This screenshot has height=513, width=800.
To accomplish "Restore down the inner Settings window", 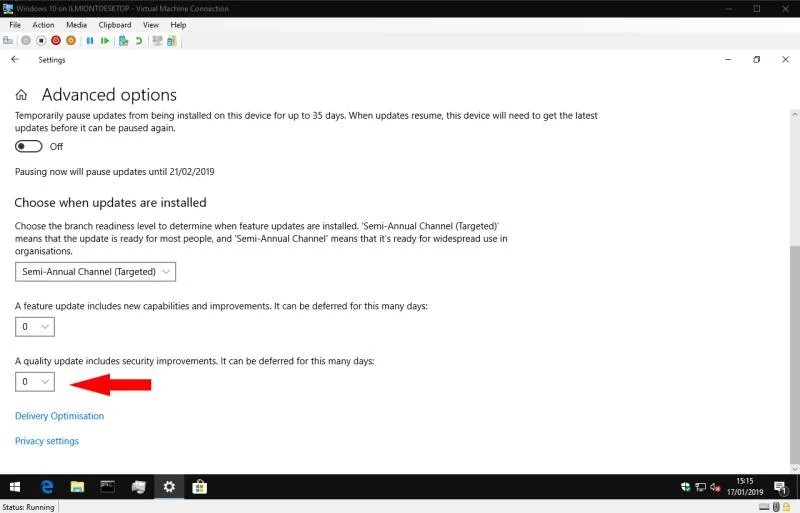I will point(757,59).
